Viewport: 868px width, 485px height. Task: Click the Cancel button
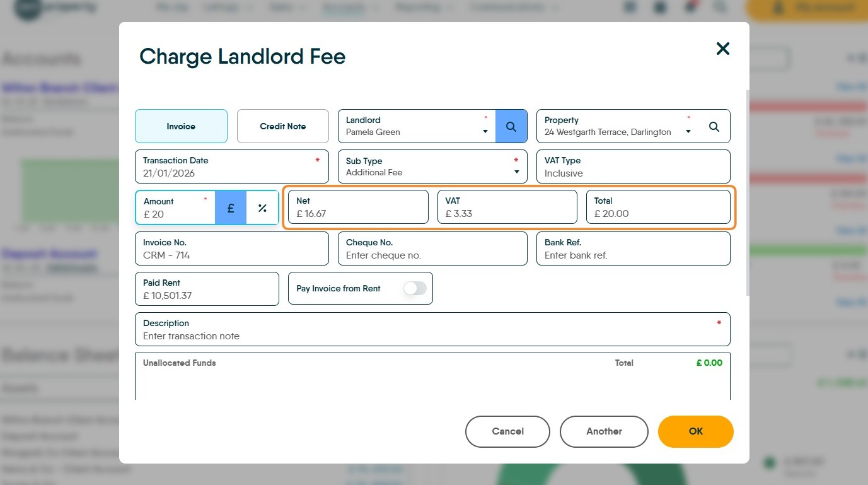click(x=507, y=431)
